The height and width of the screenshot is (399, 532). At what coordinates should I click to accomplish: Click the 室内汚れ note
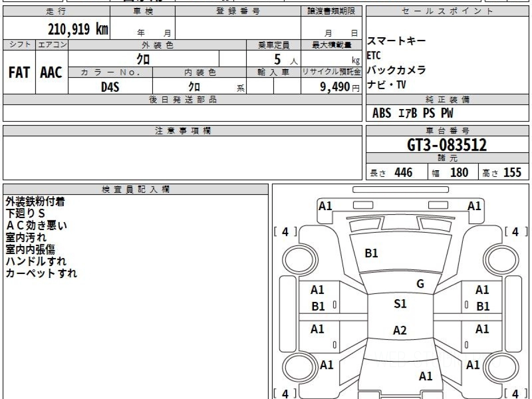(26, 237)
